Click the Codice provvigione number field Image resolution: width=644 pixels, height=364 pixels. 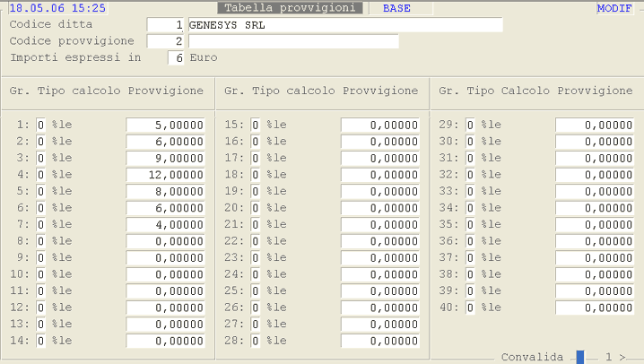pyautogui.click(x=166, y=41)
